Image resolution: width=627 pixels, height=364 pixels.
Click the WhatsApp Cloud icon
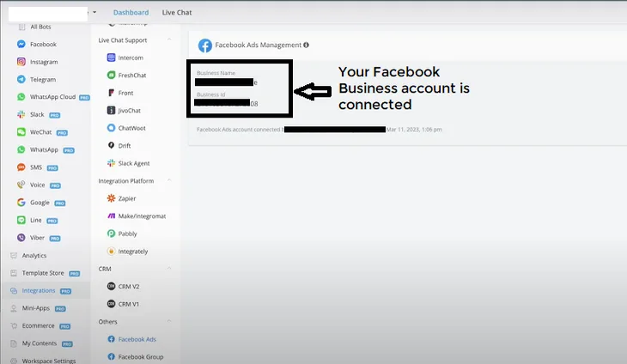point(21,97)
